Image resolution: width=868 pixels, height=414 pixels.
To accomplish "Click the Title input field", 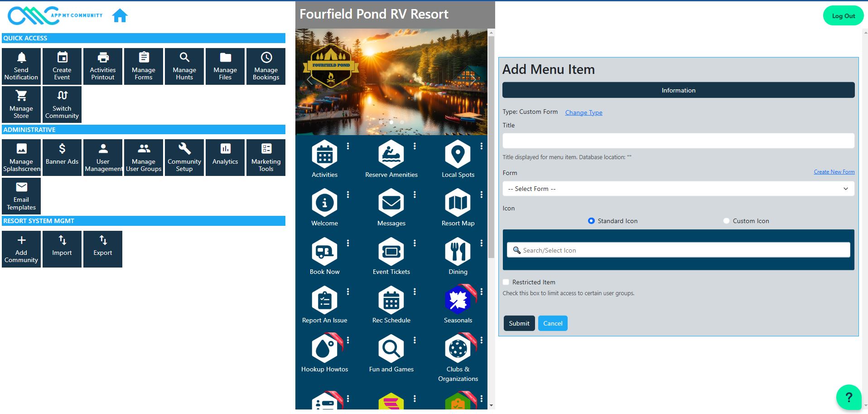I will click(x=678, y=141).
